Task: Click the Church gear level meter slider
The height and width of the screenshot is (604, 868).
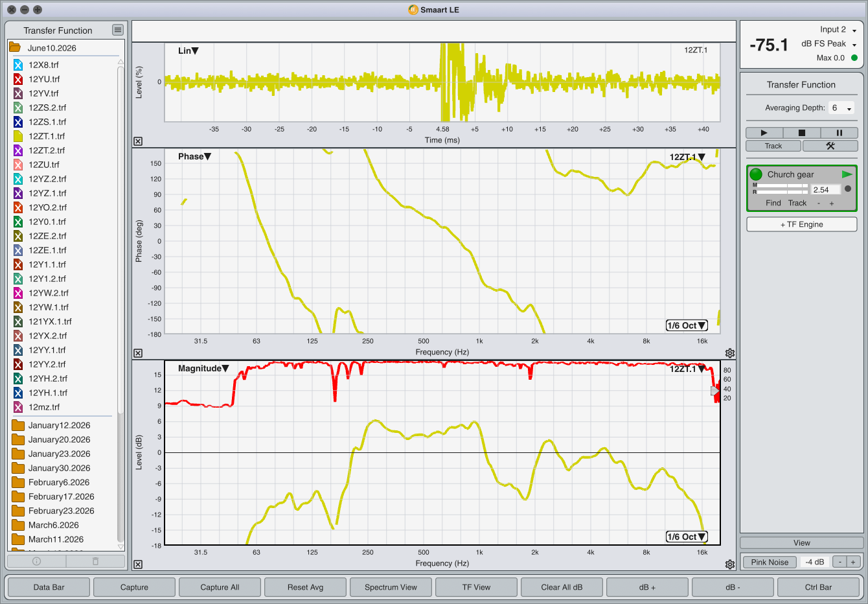Action: coord(781,189)
